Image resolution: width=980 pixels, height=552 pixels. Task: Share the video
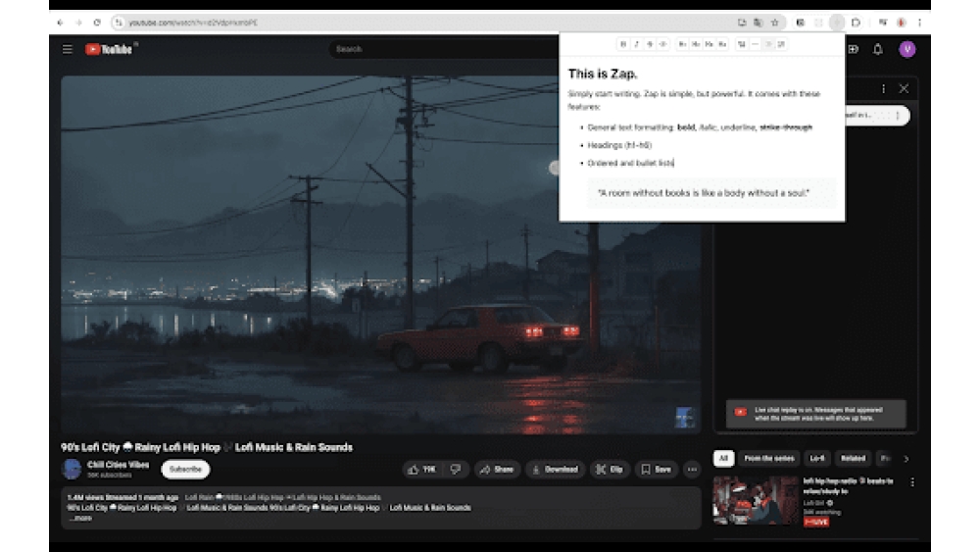pyautogui.click(x=497, y=470)
